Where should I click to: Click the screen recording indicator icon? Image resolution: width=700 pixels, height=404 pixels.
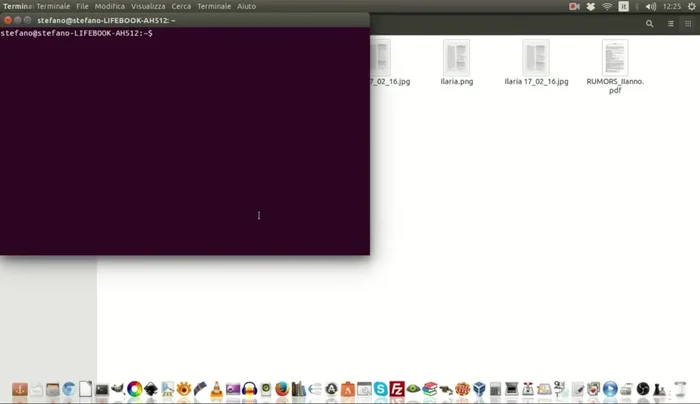[574, 6]
